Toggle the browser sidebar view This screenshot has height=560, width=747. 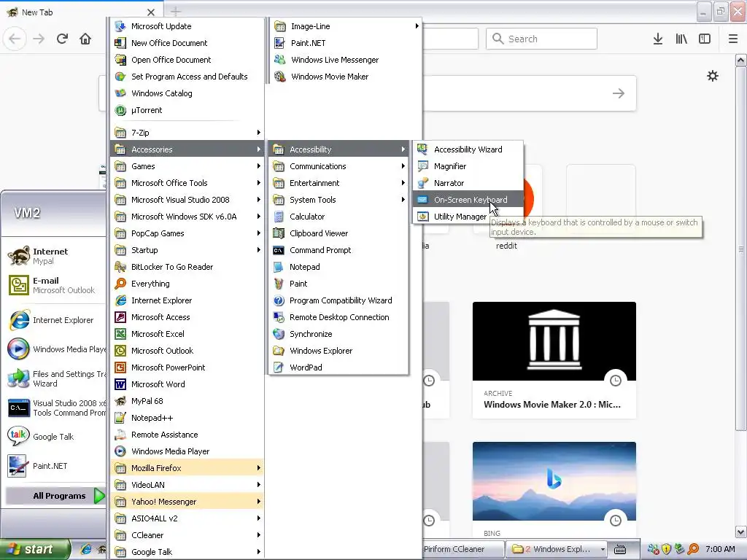tap(705, 39)
